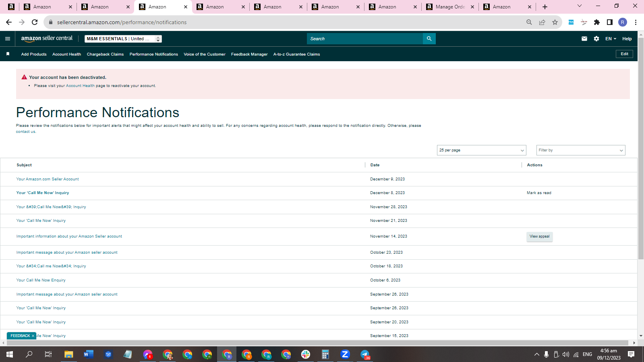Open the Add Products menu item

[34, 54]
